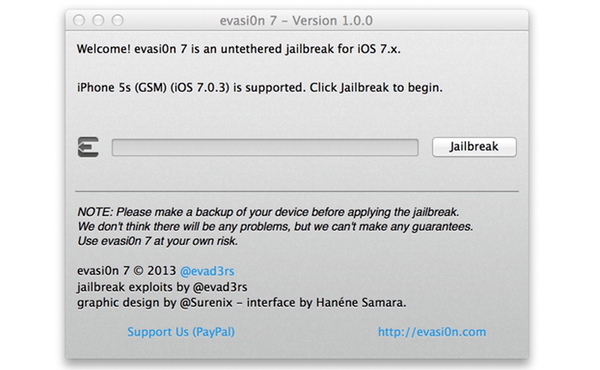Click the Welcome untethered jailbreak message
The width and height of the screenshot is (600, 370).
coord(239,49)
